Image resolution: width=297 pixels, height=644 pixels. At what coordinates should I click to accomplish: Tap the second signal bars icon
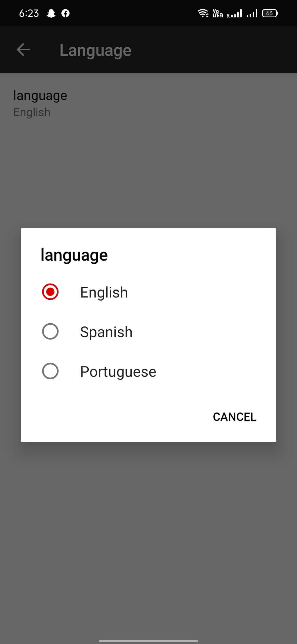pyautogui.click(x=252, y=13)
